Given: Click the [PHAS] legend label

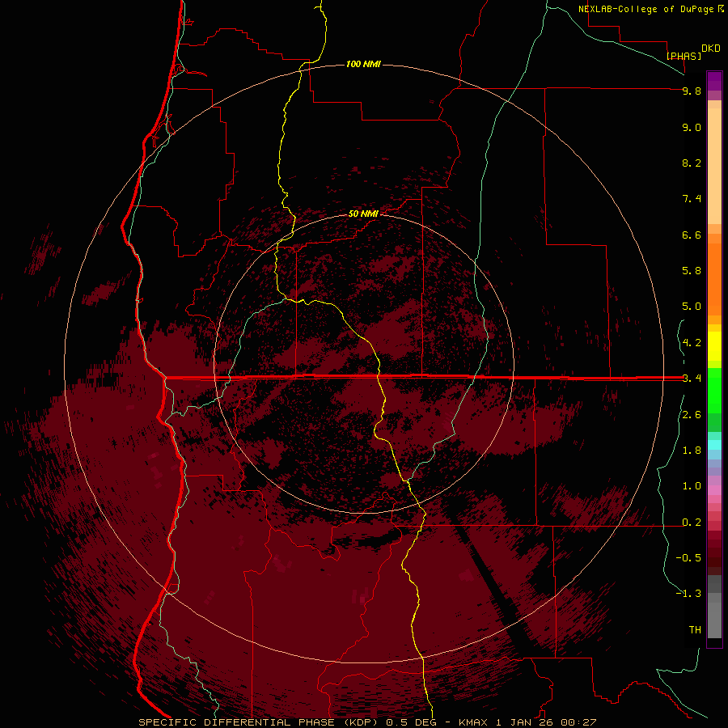Looking at the screenshot, I should tap(684, 56).
